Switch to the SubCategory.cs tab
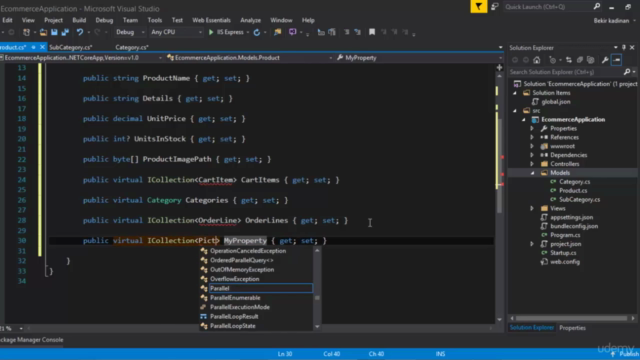 pyautogui.click(x=70, y=47)
